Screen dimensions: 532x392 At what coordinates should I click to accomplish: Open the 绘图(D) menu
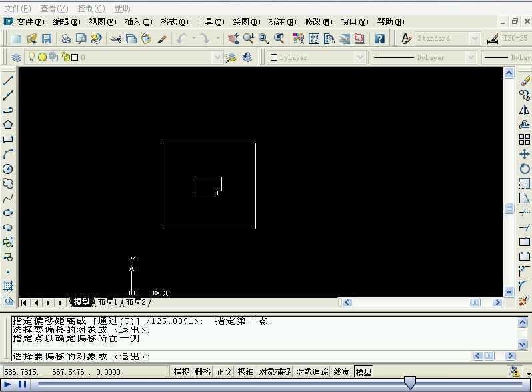(246, 22)
